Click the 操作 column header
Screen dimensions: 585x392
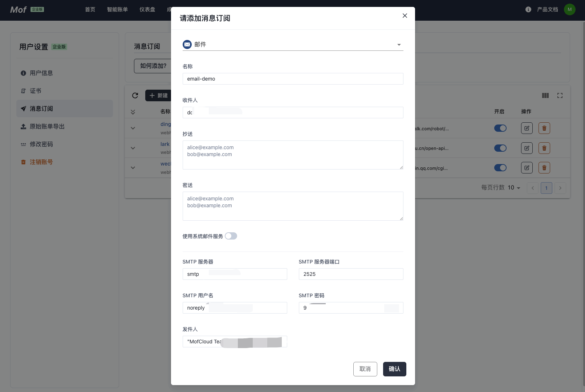(526, 111)
